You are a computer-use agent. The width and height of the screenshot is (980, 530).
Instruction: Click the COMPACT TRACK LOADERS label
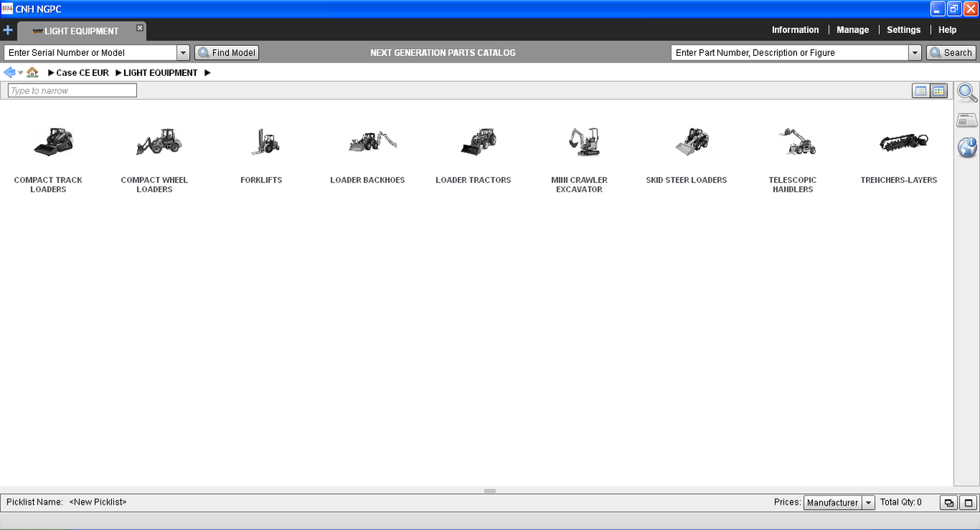click(x=48, y=185)
